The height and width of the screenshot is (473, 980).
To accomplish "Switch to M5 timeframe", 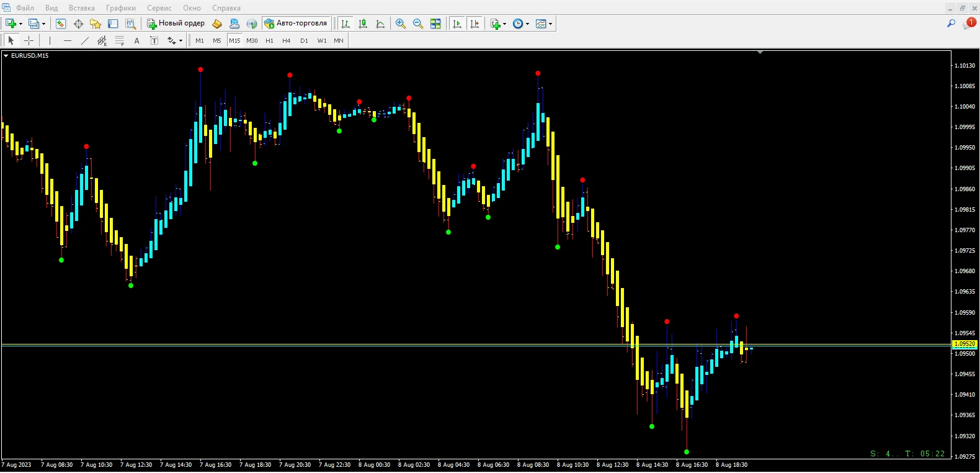I will pyautogui.click(x=217, y=40).
